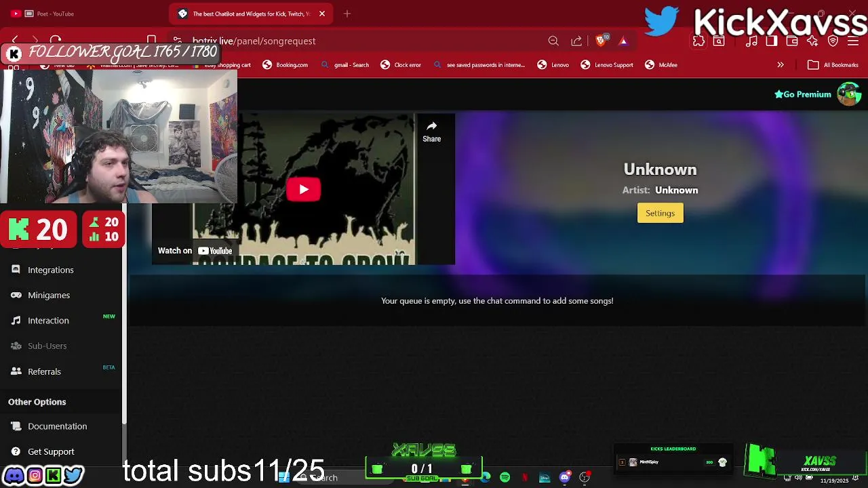Click the Go Premium link
The height and width of the screenshot is (488, 868).
803,94
